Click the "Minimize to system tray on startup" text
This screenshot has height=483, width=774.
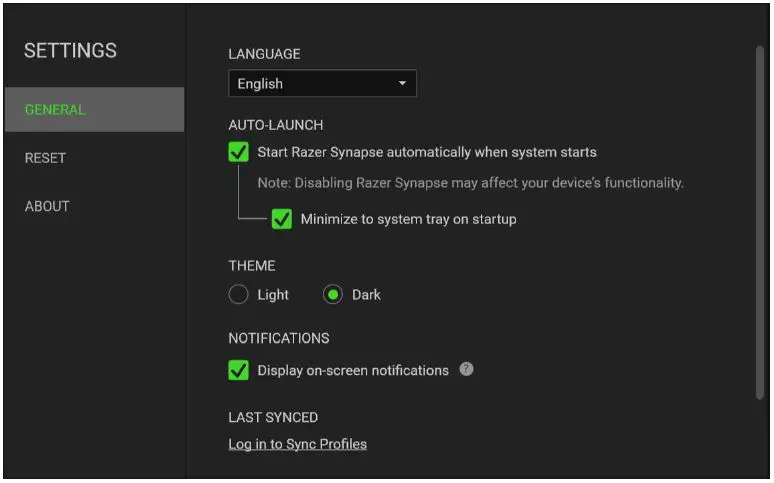pos(408,218)
